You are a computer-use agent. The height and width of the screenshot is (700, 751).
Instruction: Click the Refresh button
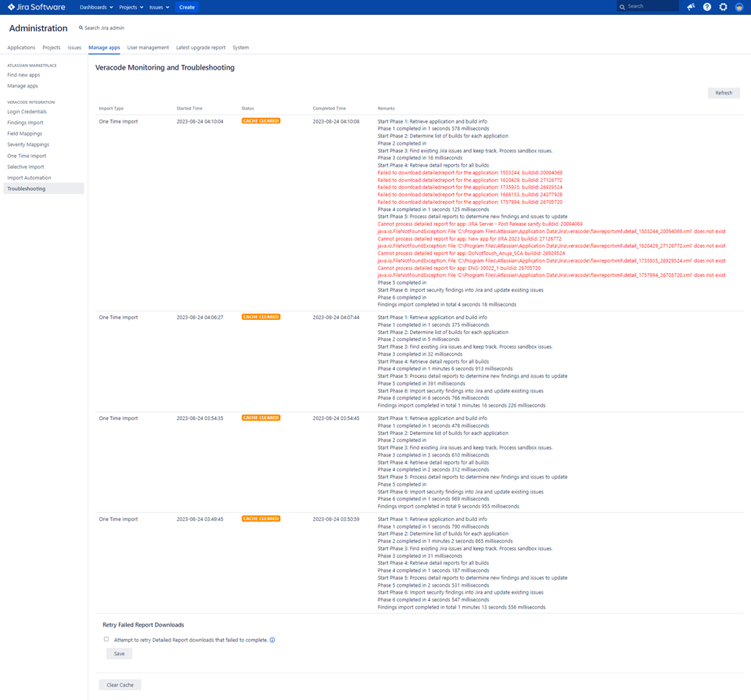click(724, 93)
